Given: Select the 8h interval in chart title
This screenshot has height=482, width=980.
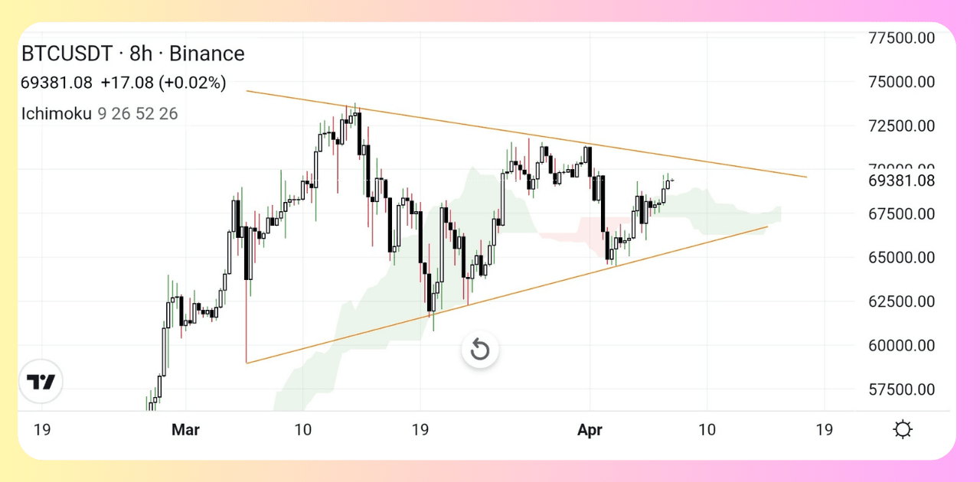Looking at the screenshot, I should pyautogui.click(x=141, y=54).
